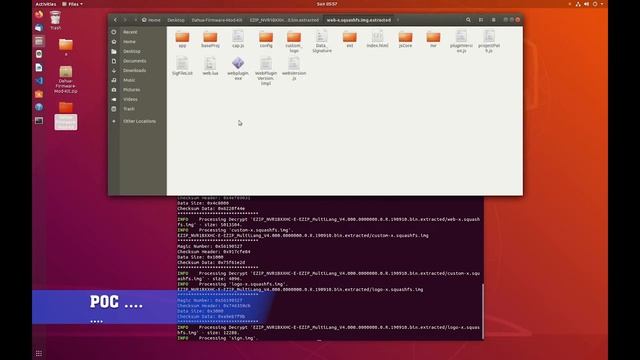
Task: Open the custom_logo folder
Action: coord(293,42)
